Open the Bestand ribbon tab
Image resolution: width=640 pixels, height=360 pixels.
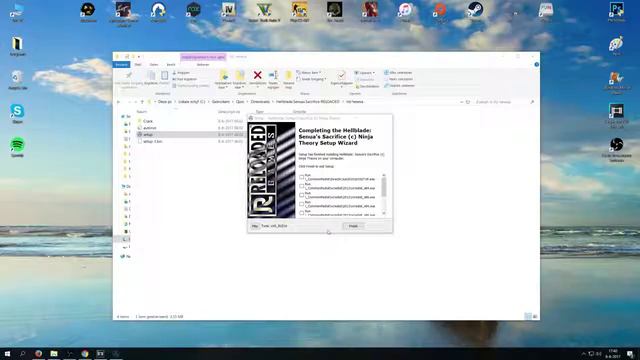pos(121,64)
